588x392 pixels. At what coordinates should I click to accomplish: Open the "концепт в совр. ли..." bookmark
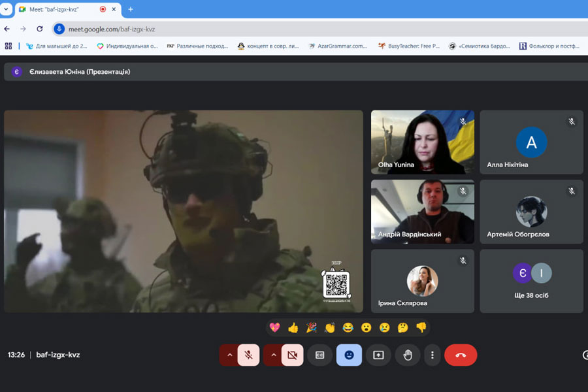click(x=268, y=46)
